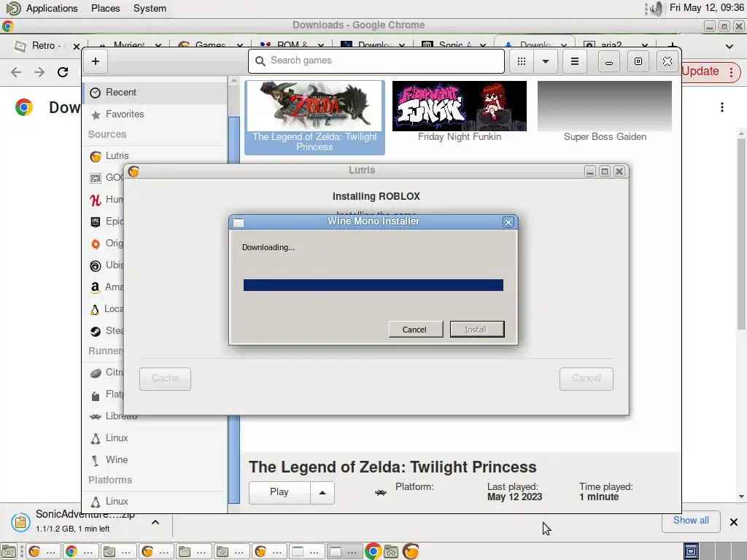Expand the Play button options arrow
The image size is (747, 560).
(322, 492)
